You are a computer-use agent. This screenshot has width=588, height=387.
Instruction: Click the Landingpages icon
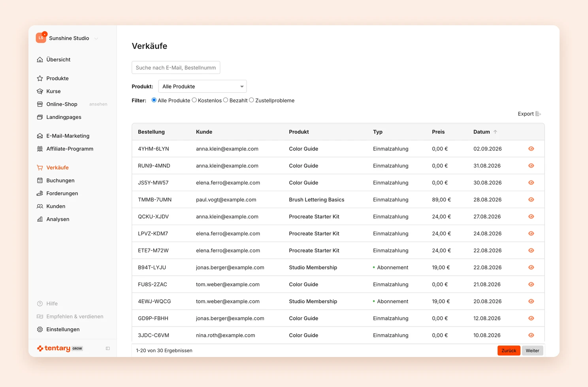click(40, 117)
